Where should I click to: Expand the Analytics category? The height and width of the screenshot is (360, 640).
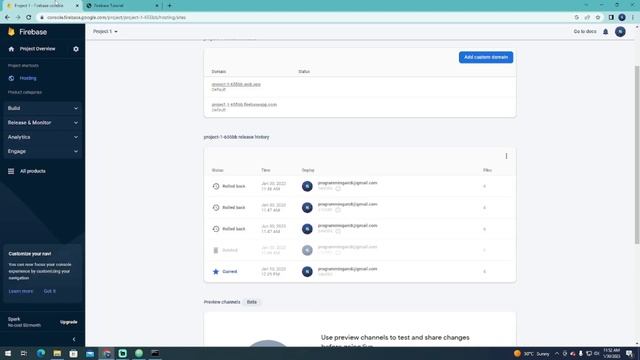(x=42, y=137)
